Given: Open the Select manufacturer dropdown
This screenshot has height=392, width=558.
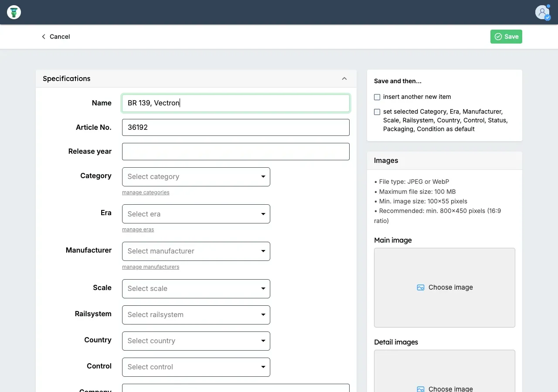Looking at the screenshot, I should pos(196,251).
